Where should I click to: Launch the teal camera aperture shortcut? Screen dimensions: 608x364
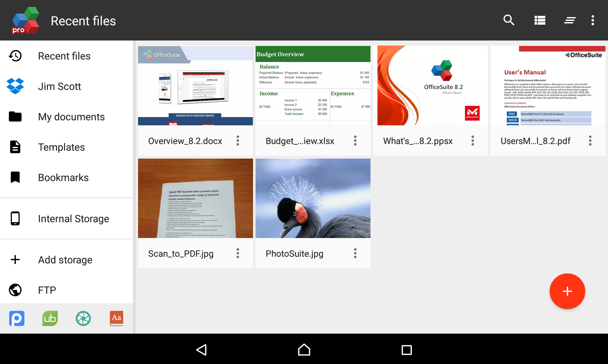[83, 318]
